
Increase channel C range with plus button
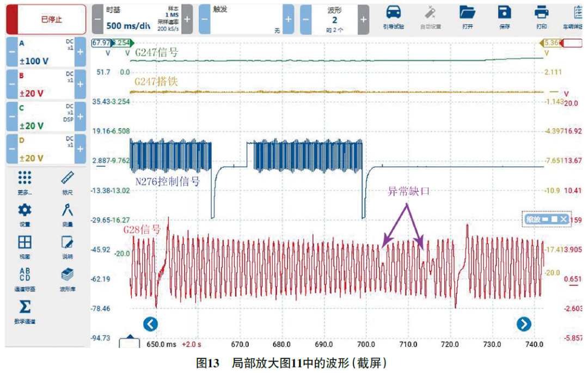coord(80,117)
